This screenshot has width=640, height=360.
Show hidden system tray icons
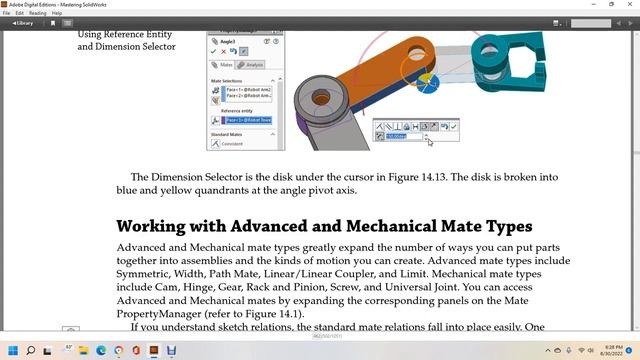click(547, 351)
